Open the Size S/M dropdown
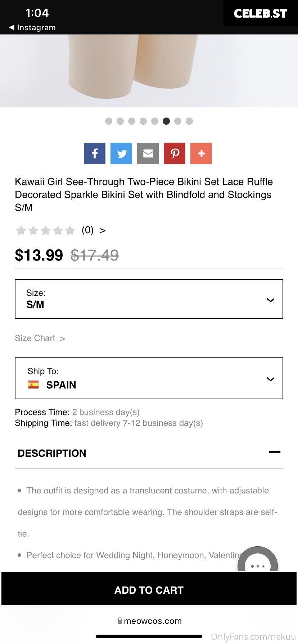The image size is (298, 644). pyautogui.click(x=149, y=299)
